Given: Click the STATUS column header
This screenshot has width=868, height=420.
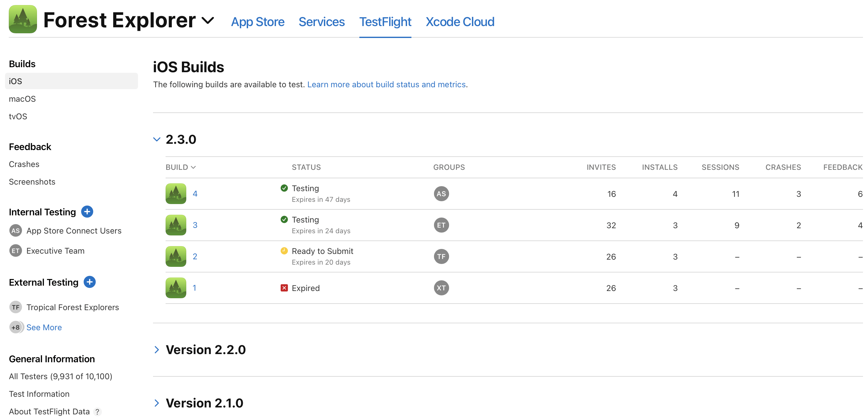Looking at the screenshot, I should [306, 167].
